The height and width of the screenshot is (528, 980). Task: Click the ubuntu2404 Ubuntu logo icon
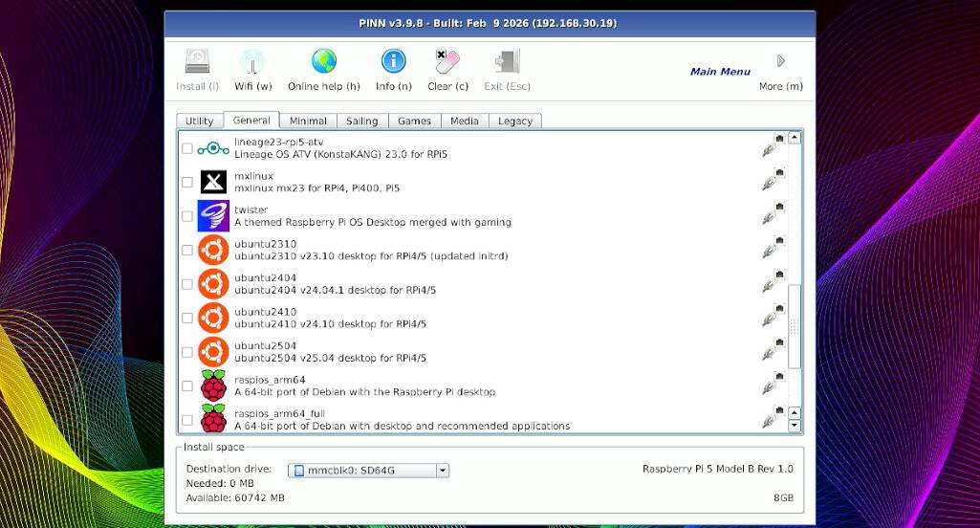[x=213, y=284]
